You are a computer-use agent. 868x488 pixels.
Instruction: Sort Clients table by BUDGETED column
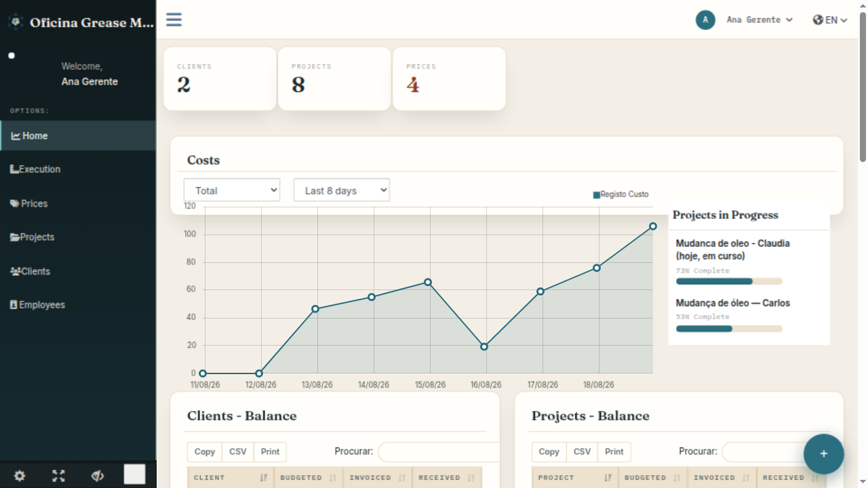click(x=309, y=477)
